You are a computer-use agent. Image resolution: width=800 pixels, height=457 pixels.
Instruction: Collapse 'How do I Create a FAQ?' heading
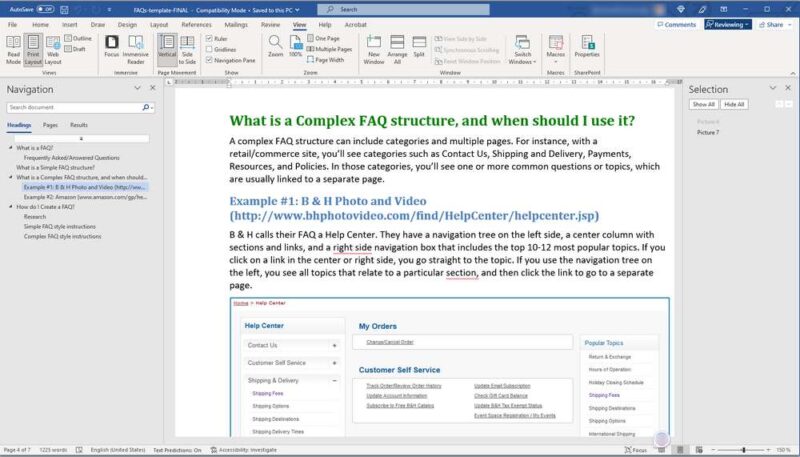[11, 207]
